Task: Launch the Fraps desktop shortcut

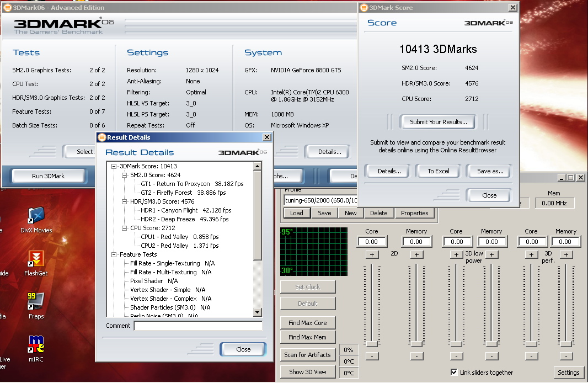Action: pyautogui.click(x=36, y=306)
